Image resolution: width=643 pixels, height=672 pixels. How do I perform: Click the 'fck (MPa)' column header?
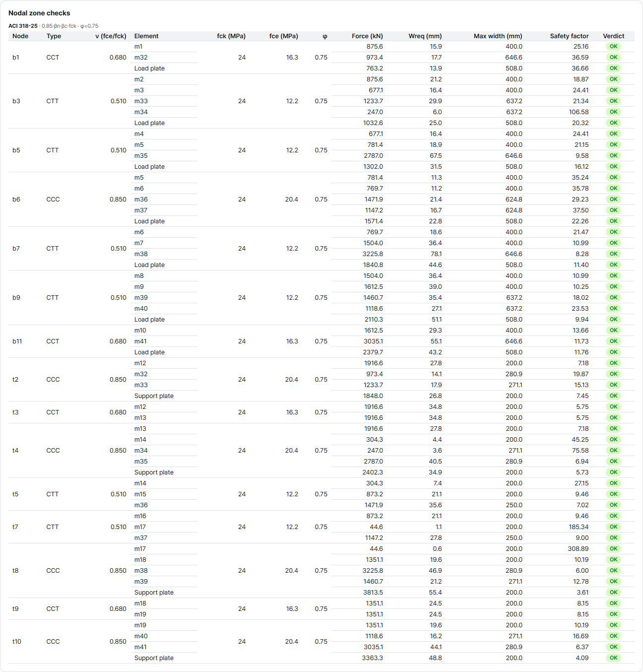pyautogui.click(x=231, y=36)
